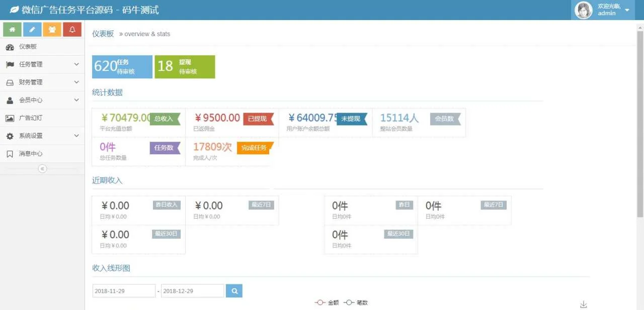Click the start date field 2018-11-29
644x310 pixels.
point(124,291)
